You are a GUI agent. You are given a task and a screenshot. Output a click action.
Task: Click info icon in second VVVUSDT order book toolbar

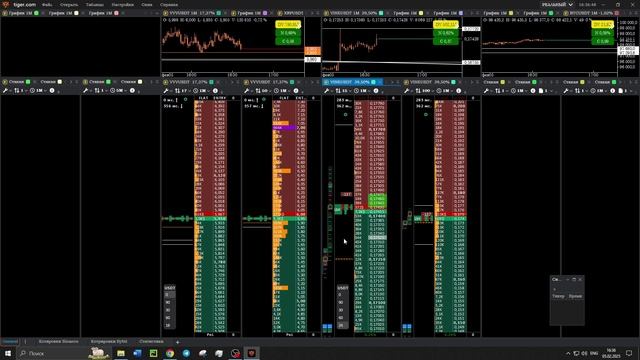[x=296, y=91]
